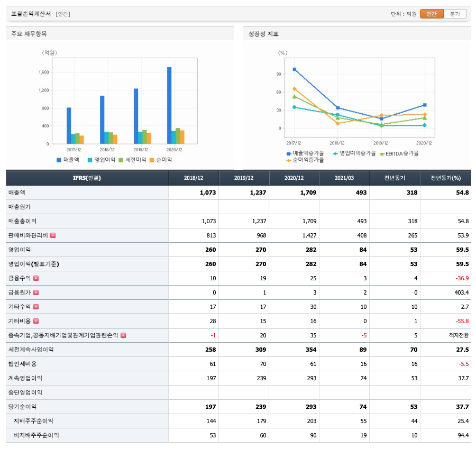This screenshot has height=449, width=476.
Task: Click the 2017/12 매출액 blue bar
Action: [69, 126]
